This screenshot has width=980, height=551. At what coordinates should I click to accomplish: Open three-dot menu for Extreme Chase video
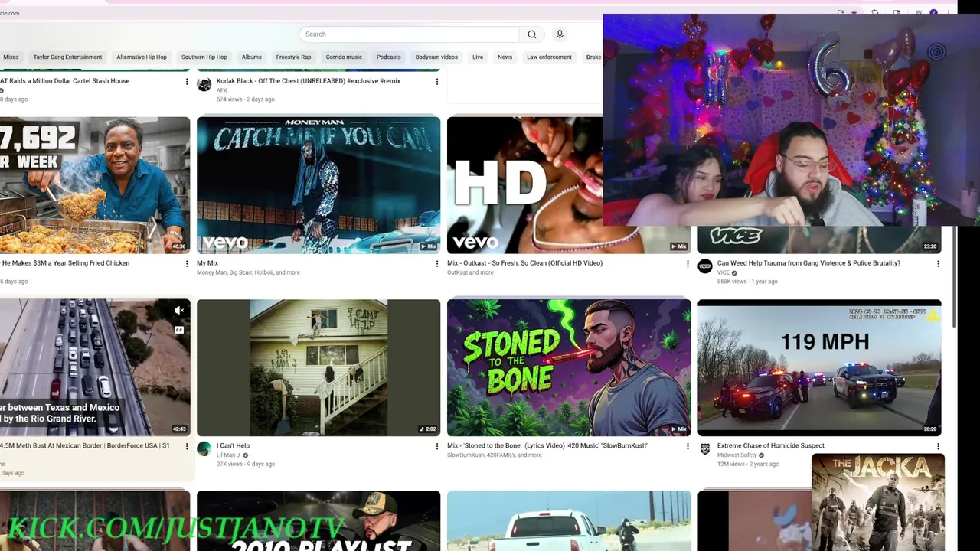click(938, 446)
